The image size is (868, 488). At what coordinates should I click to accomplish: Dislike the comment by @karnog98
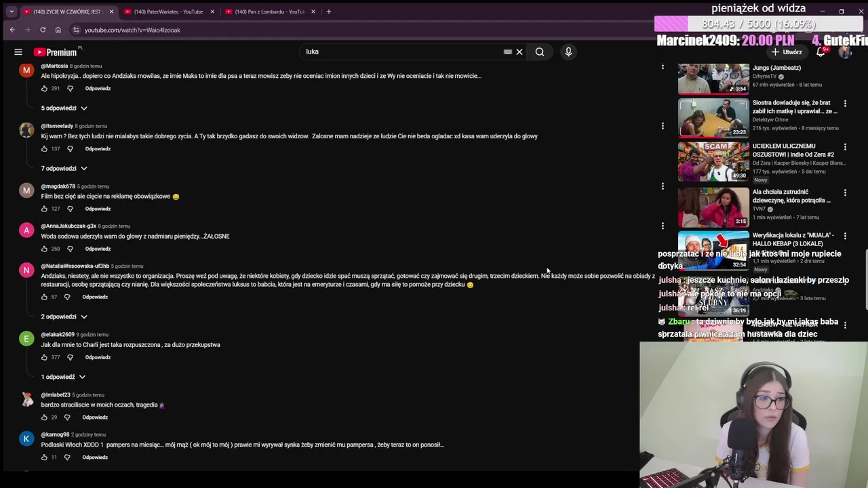(x=67, y=457)
